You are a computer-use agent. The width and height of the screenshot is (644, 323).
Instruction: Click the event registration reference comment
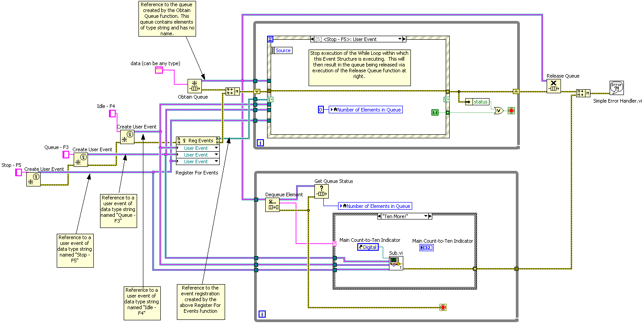point(201,302)
